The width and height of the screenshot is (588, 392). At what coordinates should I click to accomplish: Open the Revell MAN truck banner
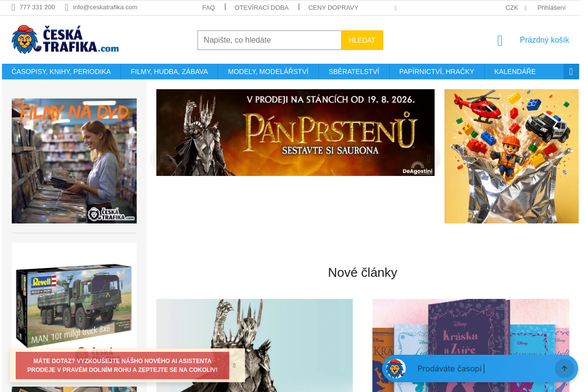click(x=74, y=304)
